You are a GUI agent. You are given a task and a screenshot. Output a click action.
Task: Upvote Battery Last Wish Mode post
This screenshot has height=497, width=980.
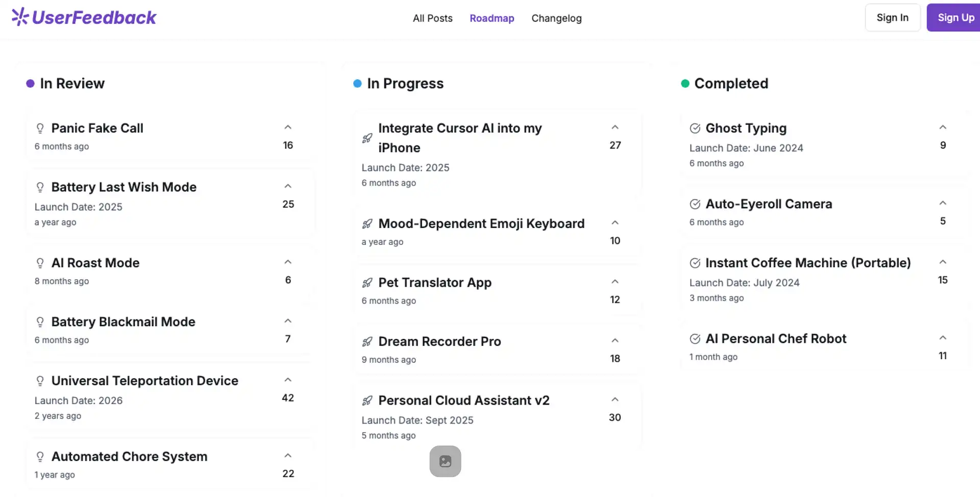coord(288,186)
